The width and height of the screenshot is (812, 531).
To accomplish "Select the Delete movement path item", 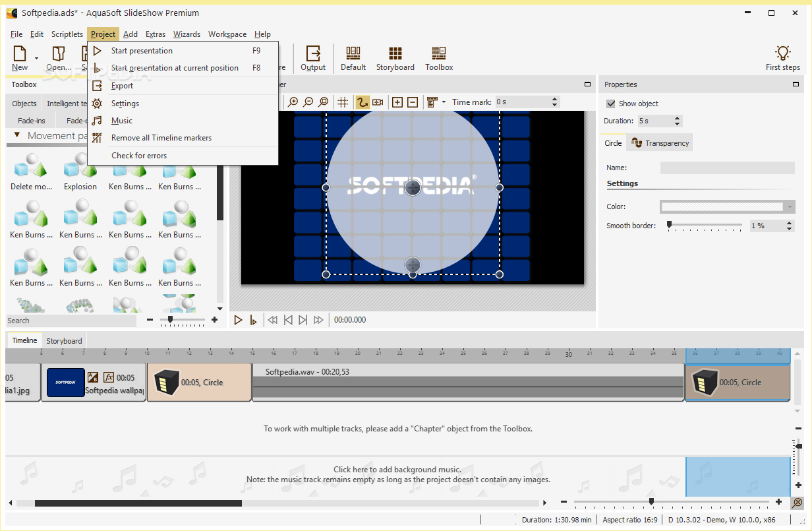I will click(31, 172).
